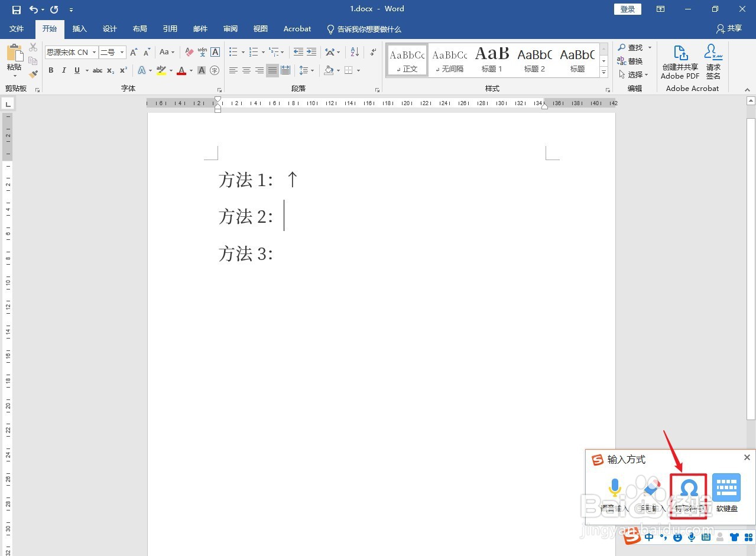Click Sogou toolbar emoji face icon
756x556 pixels.
[x=677, y=537]
